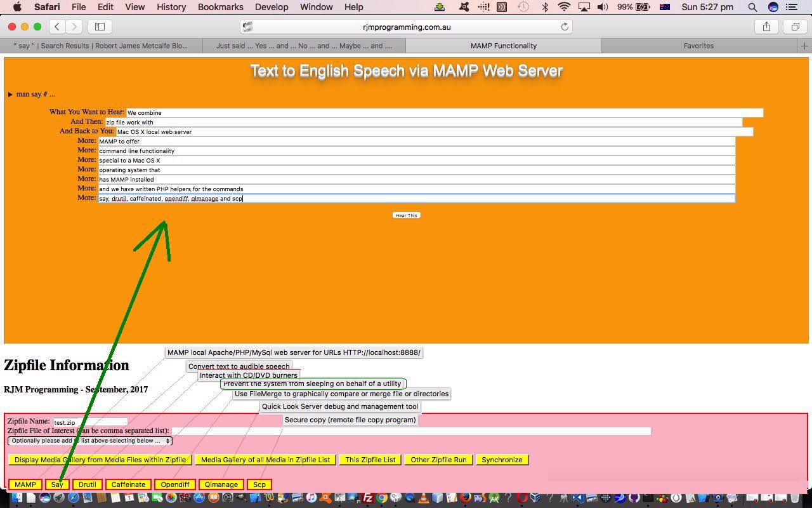Click 'Media Gallery of all Media in Zipfile List'
The height and width of the screenshot is (508, 812).
[265, 460]
